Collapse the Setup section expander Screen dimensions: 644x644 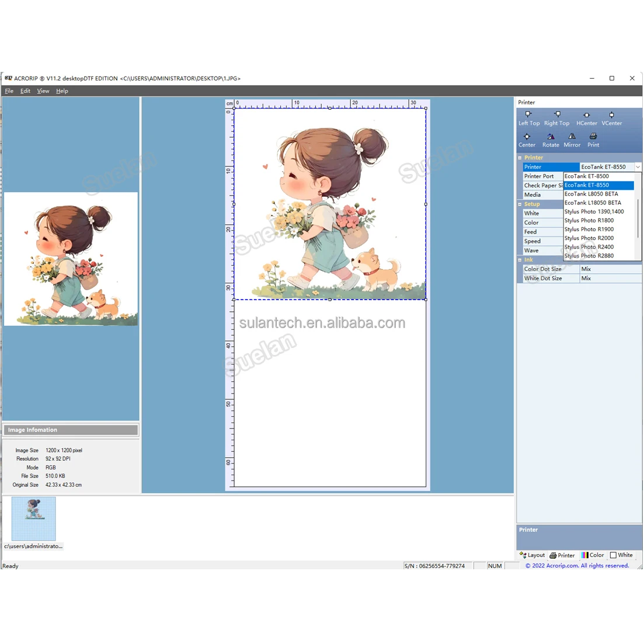pyautogui.click(x=520, y=204)
